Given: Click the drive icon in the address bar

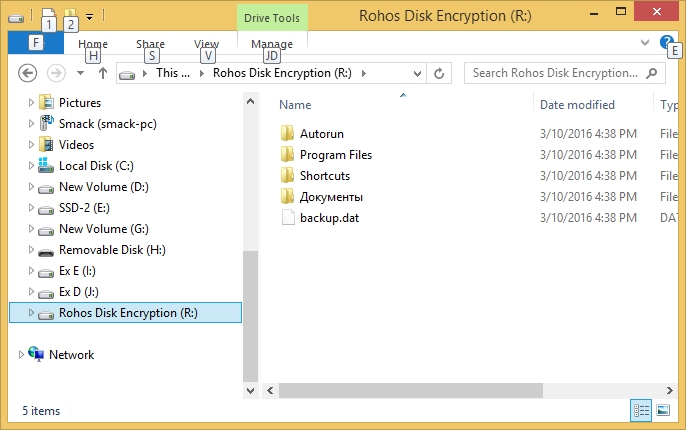Looking at the screenshot, I should click(x=127, y=75).
